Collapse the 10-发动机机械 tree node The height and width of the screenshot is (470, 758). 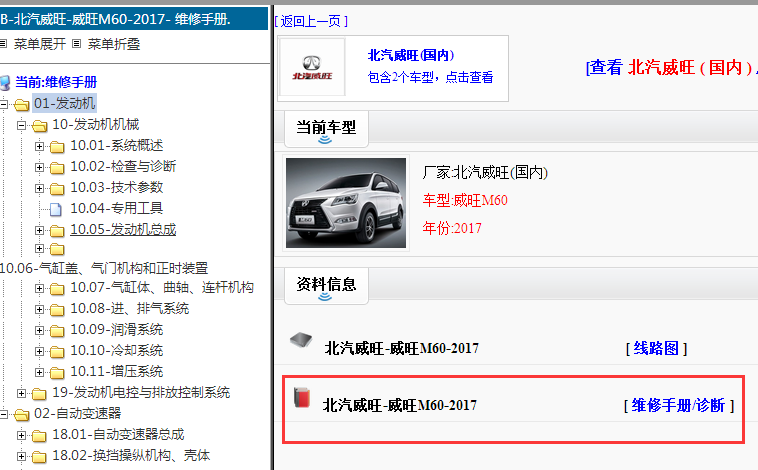coord(21,125)
